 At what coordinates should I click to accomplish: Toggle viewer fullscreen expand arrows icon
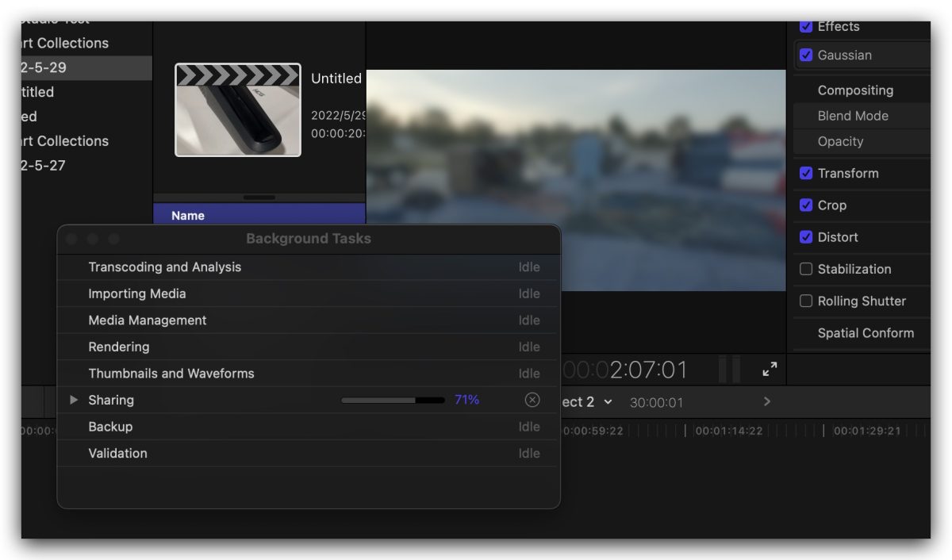(x=770, y=370)
